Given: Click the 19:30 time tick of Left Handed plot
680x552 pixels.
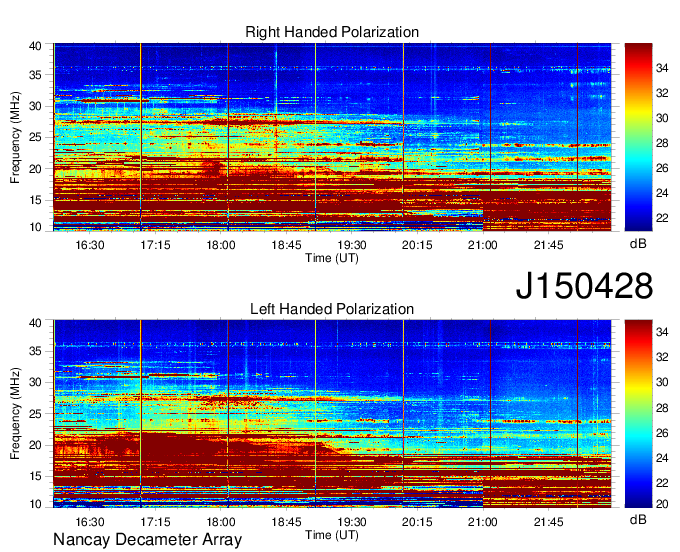Looking at the screenshot, I should (352, 522).
